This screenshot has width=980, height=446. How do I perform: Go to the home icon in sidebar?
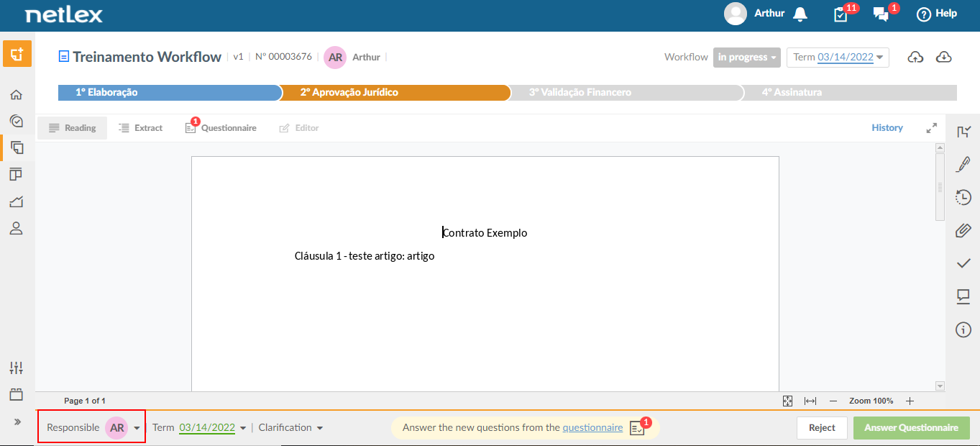16,94
